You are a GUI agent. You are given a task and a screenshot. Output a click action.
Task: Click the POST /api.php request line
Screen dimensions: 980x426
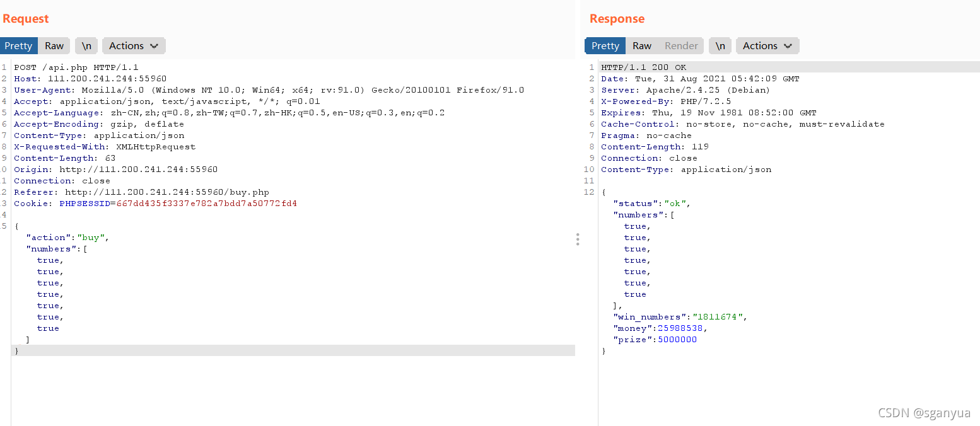pos(76,67)
